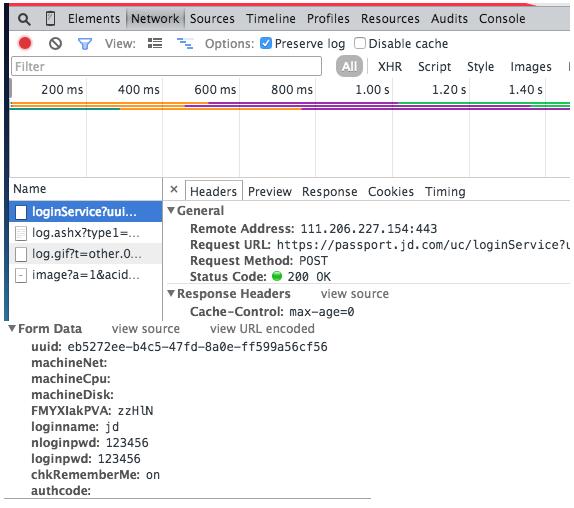Image resolution: width=574 pixels, height=508 pixels.
Task: Click the 800 ms timeline marker
Action: [x=292, y=90]
